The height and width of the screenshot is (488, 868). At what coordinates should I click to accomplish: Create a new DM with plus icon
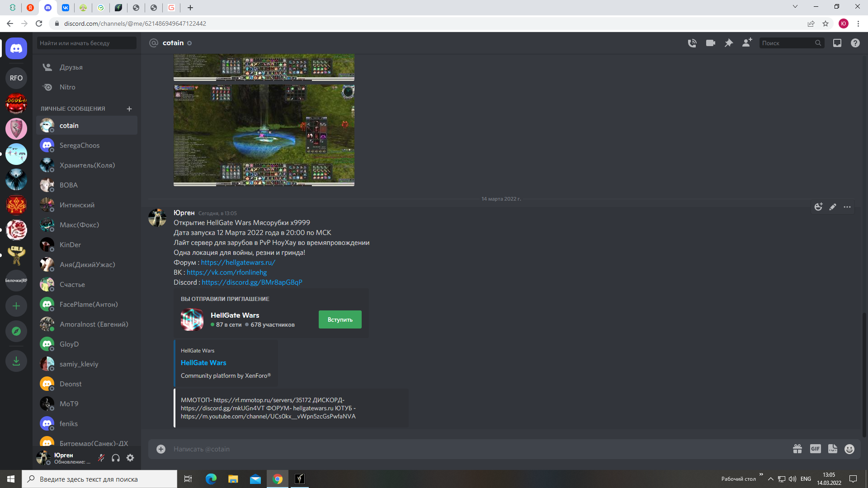tap(129, 109)
